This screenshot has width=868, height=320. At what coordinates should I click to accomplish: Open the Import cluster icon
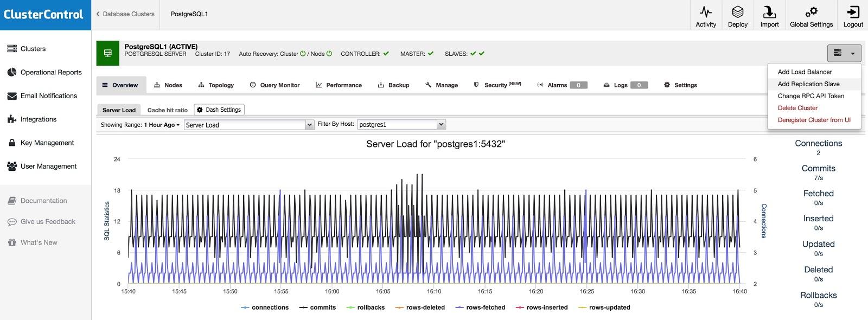769,12
